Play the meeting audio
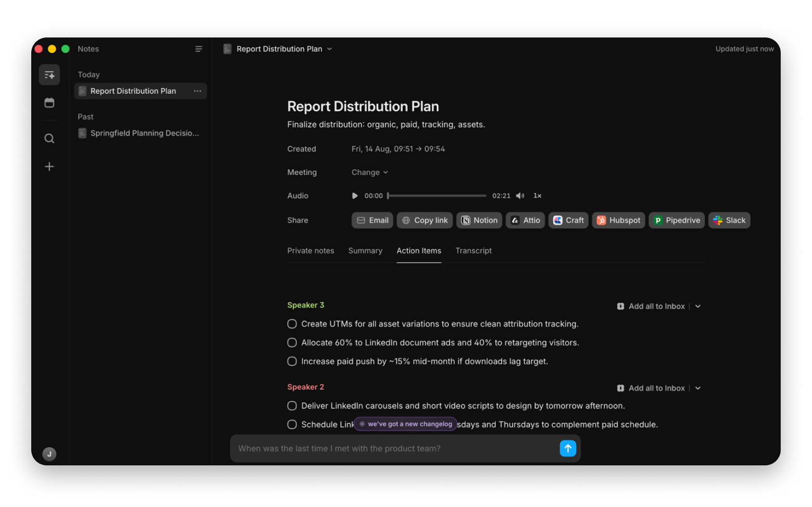Screen dimensions: 812x507 [x=355, y=196]
